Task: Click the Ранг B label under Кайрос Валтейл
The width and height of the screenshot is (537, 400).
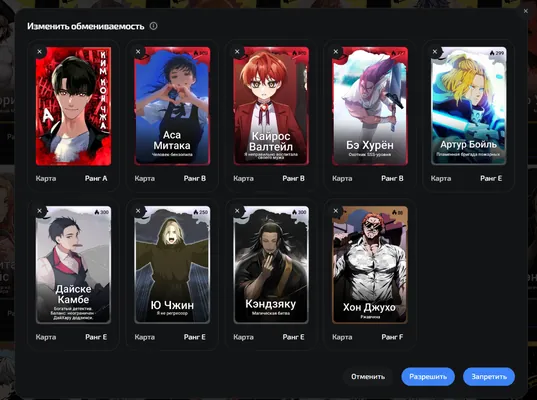Action: pos(294,178)
